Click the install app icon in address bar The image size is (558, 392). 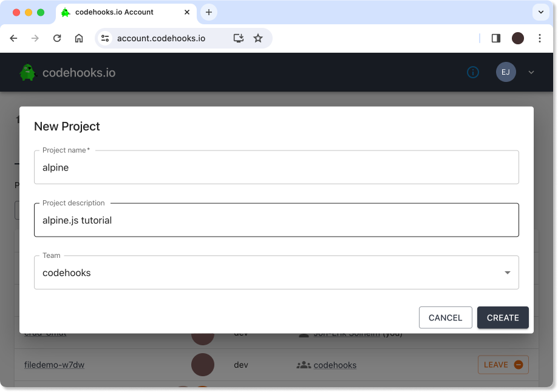pyautogui.click(x=239, y=38)
